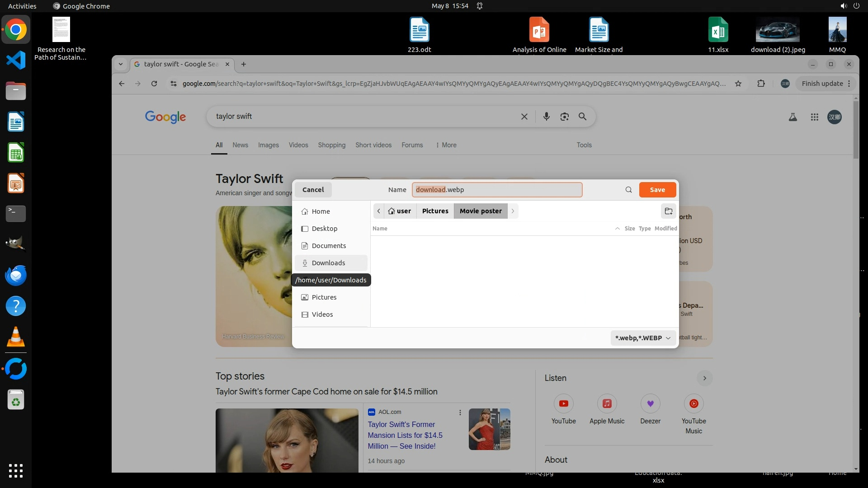Open the Chrome extensions puzzle icon
Image resolution: width=868 pixels, height=488 pixels.
[x=761, y=84]
